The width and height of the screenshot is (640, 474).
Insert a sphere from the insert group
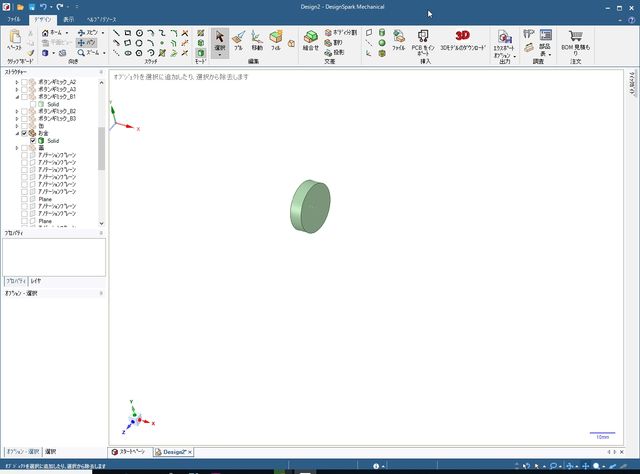click(x=382, y=43)
